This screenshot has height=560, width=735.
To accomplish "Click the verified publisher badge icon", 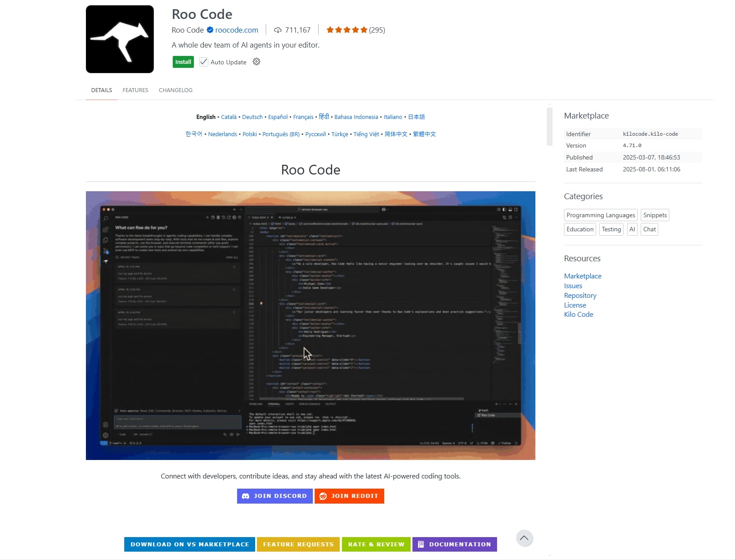I will tap(210, 30).
